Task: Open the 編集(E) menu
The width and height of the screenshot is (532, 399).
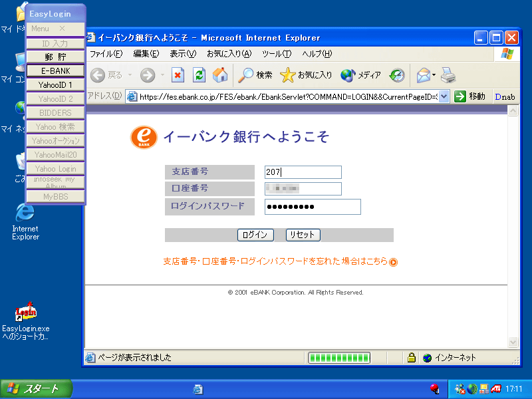Action: (x=146, y=54)
